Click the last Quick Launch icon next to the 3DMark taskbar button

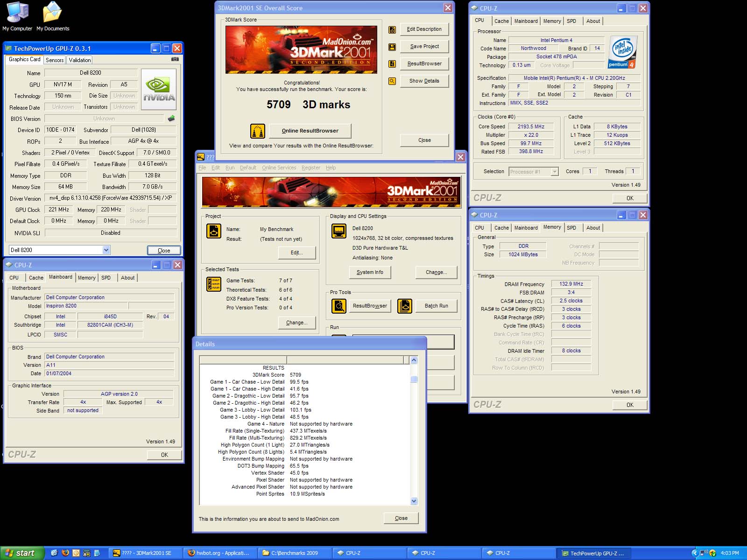point(97,553)
